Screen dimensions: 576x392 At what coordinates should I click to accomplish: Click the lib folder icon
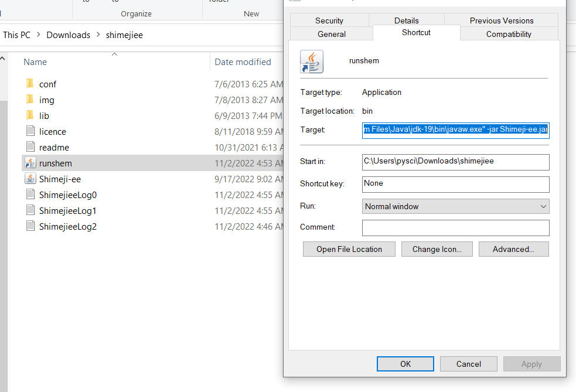coord(30,115)
